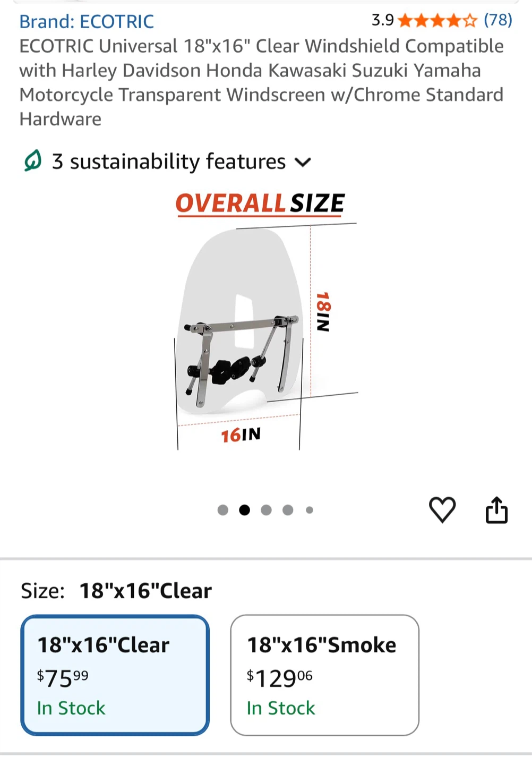
Task: Tap the ECOTRIC Universal windshield product title
Action: click(262, 82)
